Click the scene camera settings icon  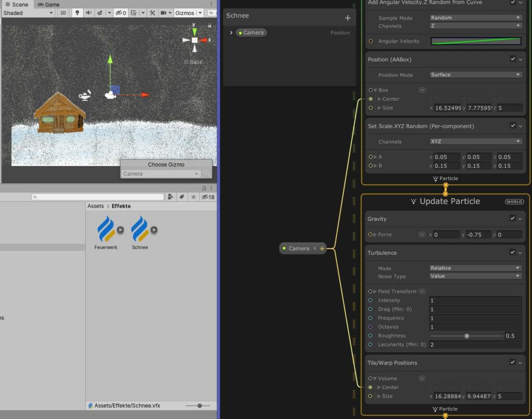coord(164,13)
